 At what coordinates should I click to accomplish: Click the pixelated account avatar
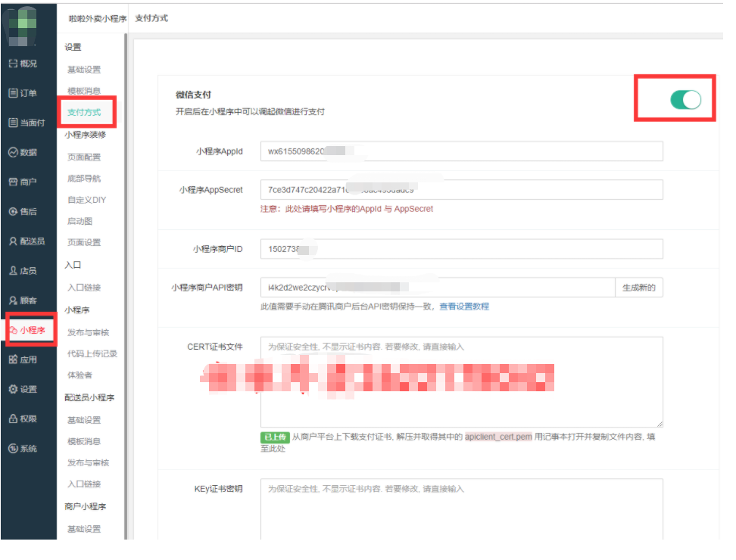[x=20, y=26]
